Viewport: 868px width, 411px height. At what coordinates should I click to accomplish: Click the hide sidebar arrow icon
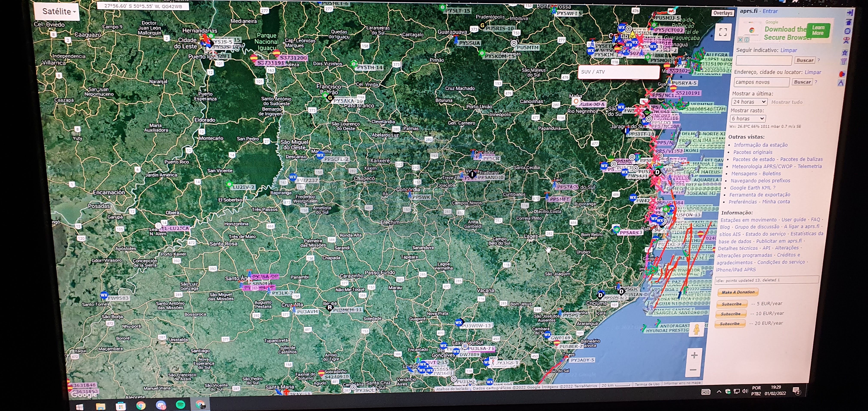click(850, 12)
